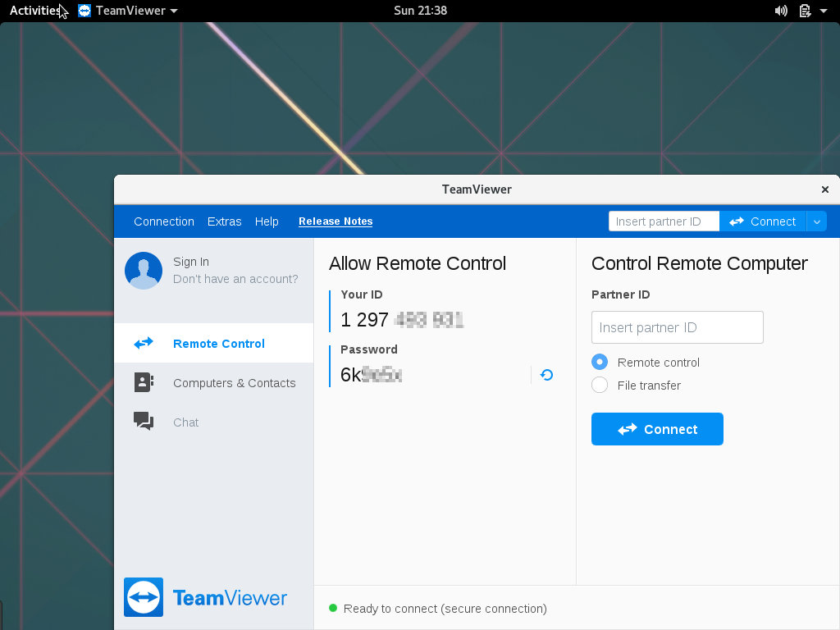Click the Control Remote Computer heading
This screenshot has height=630, width=840.
point(699,263)
